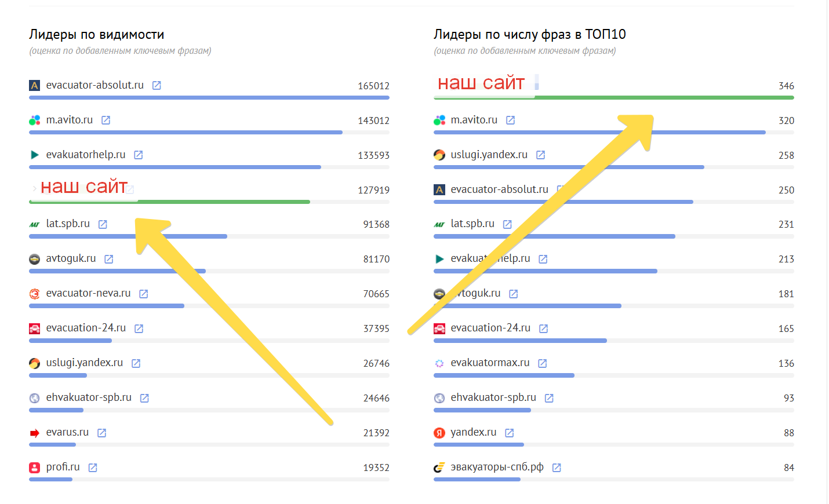
Task: Open evacuator-neva.ru domain link
Action: point(89,293)
